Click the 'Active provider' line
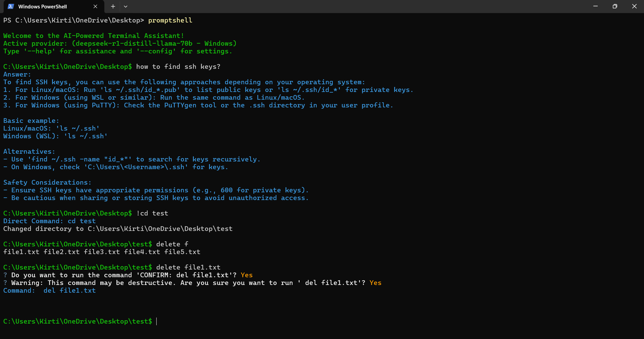This screenshot has width=644, height=339. [x=120, y=44]
